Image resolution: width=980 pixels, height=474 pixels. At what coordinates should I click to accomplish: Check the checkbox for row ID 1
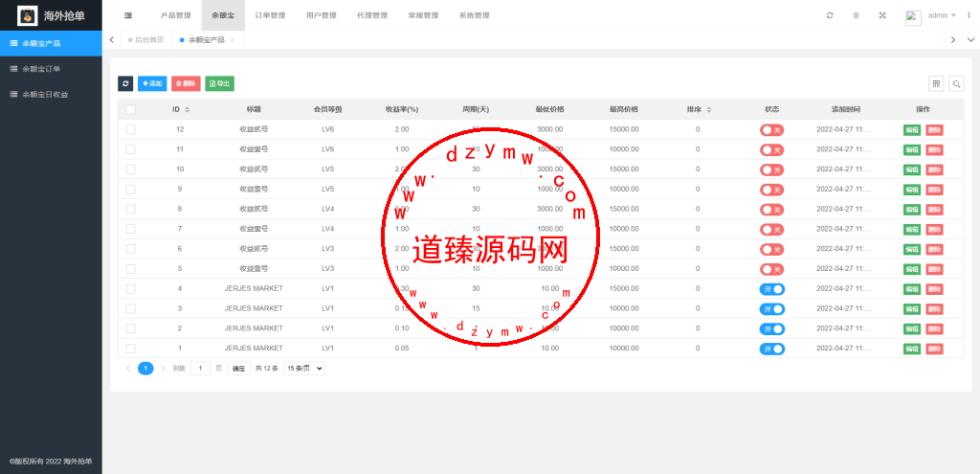[130, 349]
